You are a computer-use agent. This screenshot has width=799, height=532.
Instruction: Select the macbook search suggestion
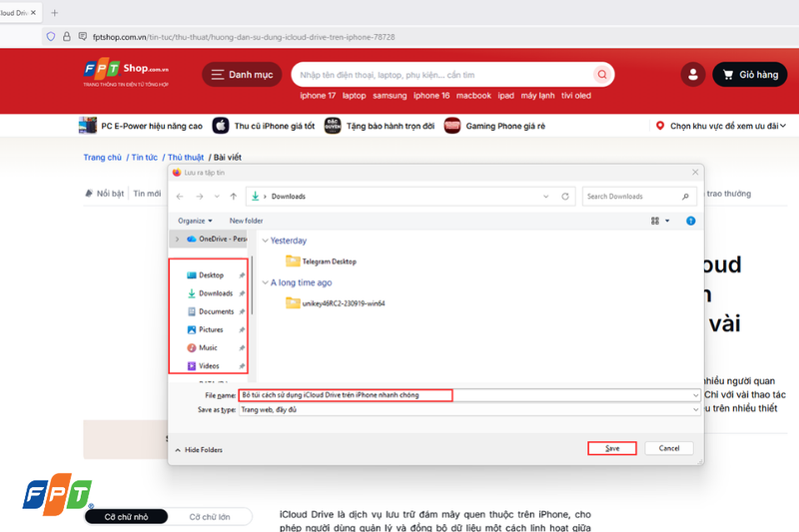[473, 95]
